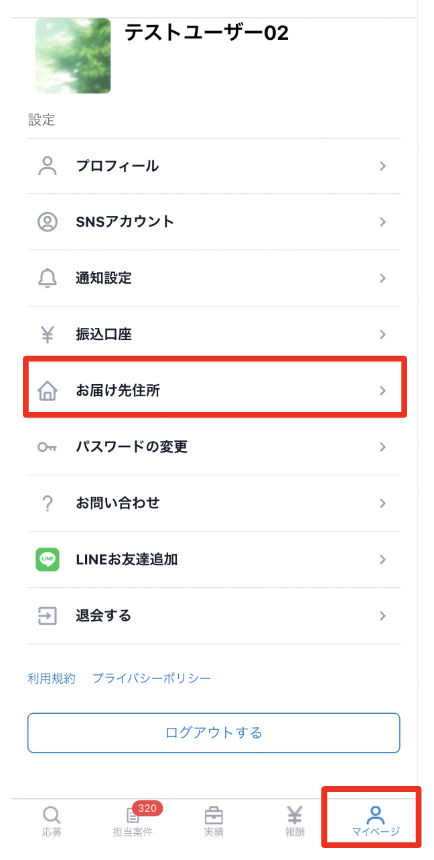The height and width of the screenshot is (860, 434).
Task: Open chevron on the プロフィール row
Action: (383, 166)
